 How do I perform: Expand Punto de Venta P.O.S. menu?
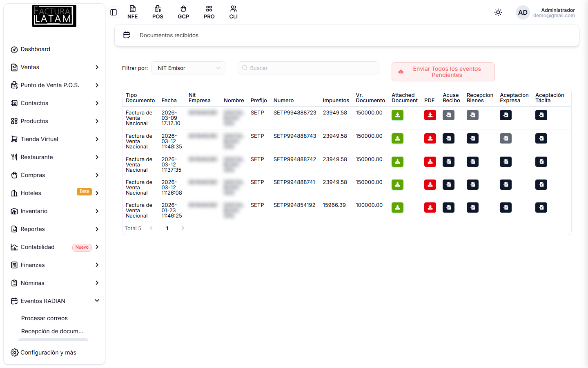[55, 85]
